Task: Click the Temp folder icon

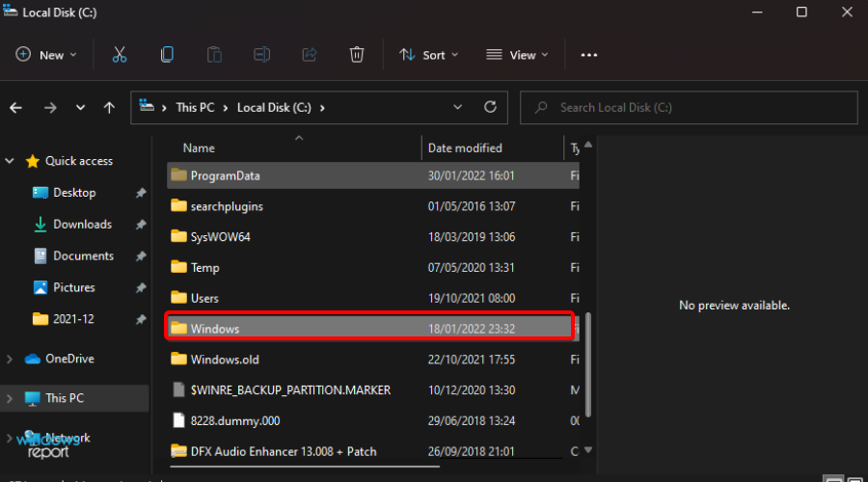Action: click(178, 267)
